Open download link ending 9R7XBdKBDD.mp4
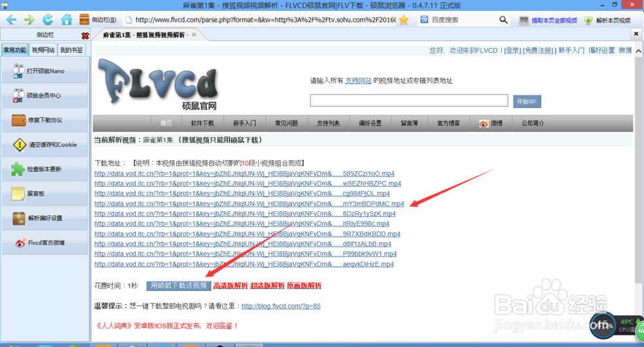This screenshot has height=347, width=644. 247,234
